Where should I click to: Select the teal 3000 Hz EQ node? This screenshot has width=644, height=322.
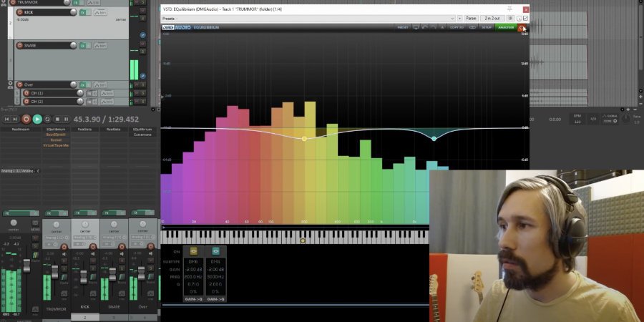[x=434, y=139]
